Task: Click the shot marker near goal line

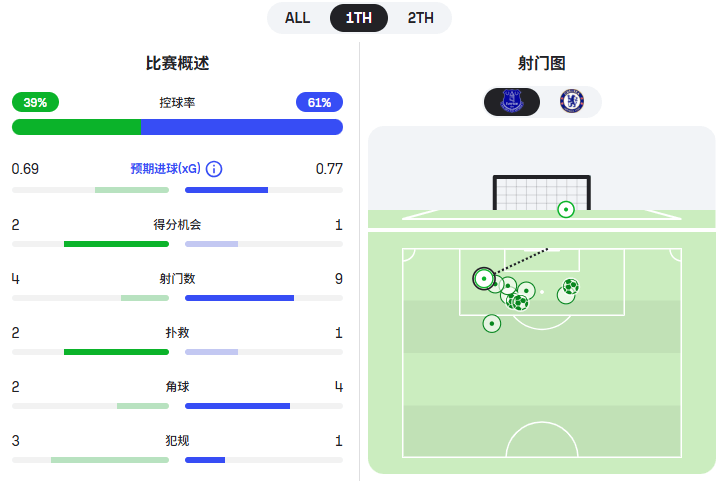Action: tap(566, 209)
